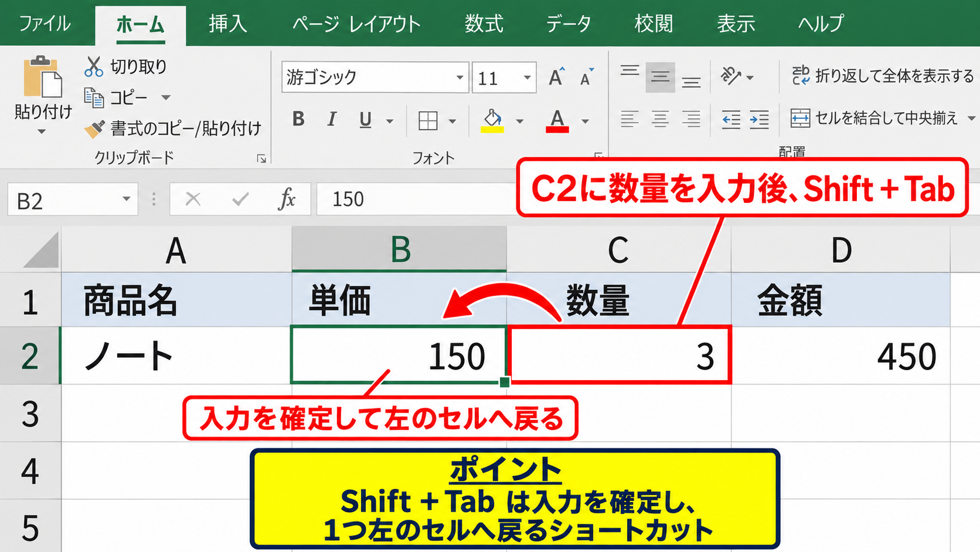Apply red font color A
This screenshot has height=552, width=980.
click(557, 121)
